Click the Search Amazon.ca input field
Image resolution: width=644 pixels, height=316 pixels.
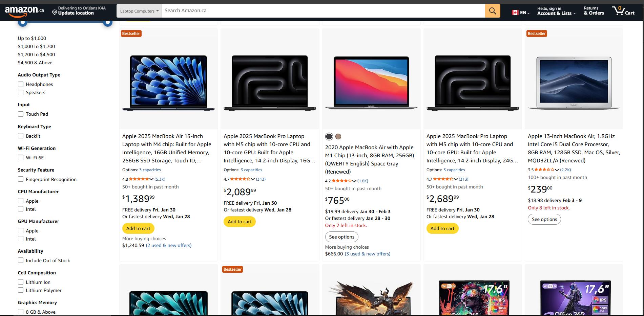click(323, 11)
